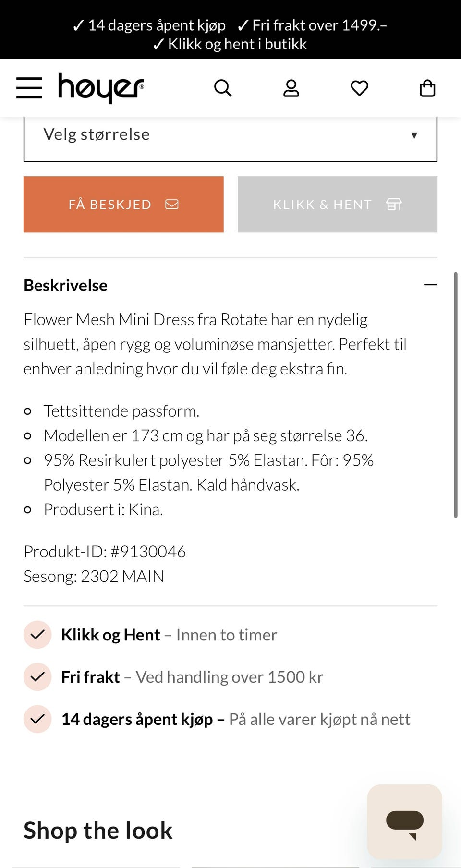Viewport: 461px width, 868px height.
Task: Click the dropdown arrow in size selector
Action: point(414,135)
